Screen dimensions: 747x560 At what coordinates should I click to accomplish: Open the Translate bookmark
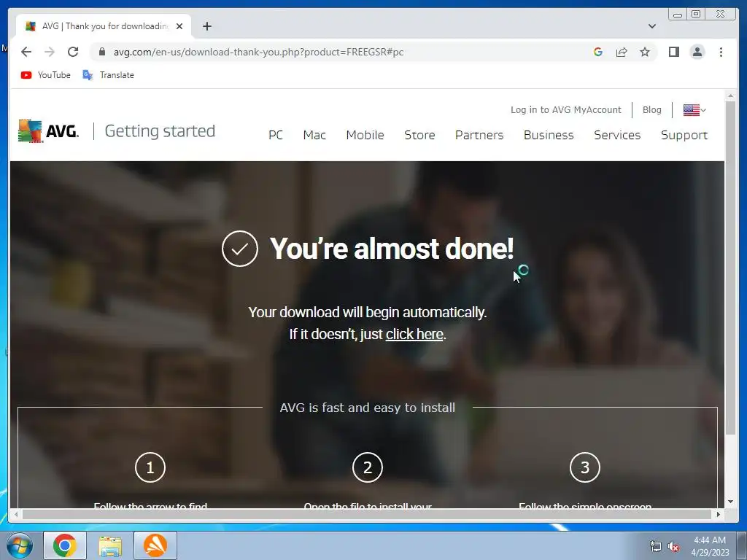(x=108, y=75)
